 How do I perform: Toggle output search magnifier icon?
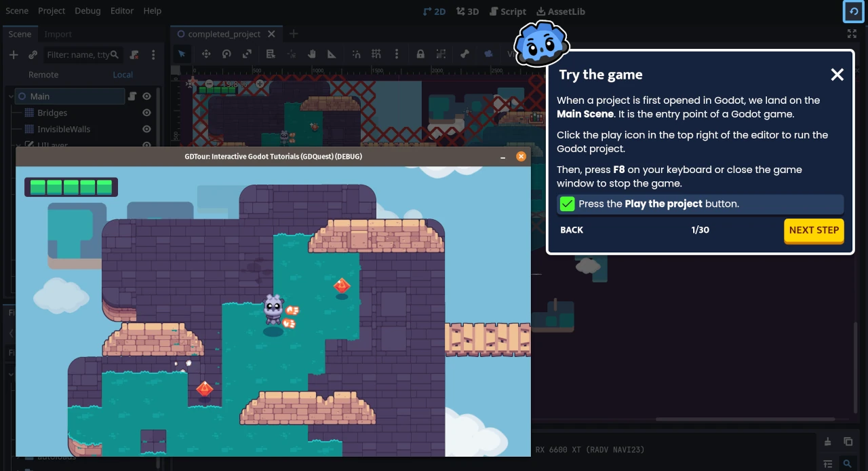(848, 464)
